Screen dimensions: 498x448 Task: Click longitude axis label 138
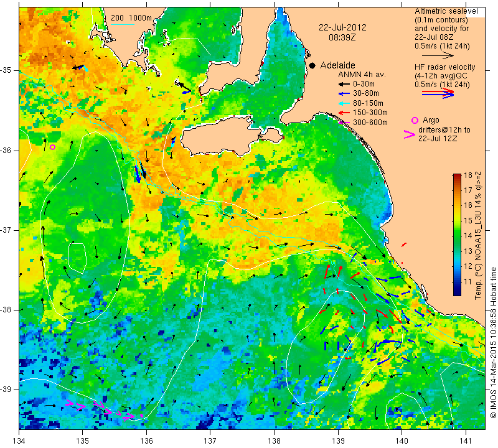click(274, 441)
